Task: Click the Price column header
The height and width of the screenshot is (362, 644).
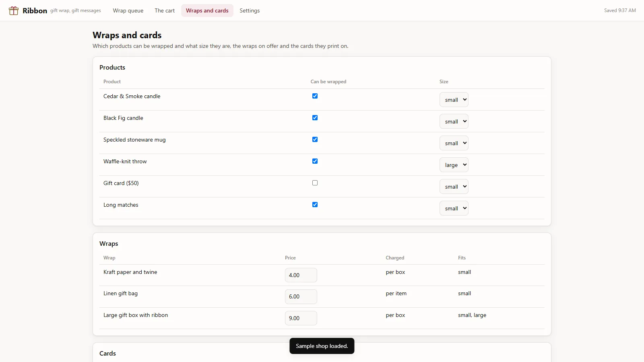Action: pyautogui.click(x=290, y=258)
